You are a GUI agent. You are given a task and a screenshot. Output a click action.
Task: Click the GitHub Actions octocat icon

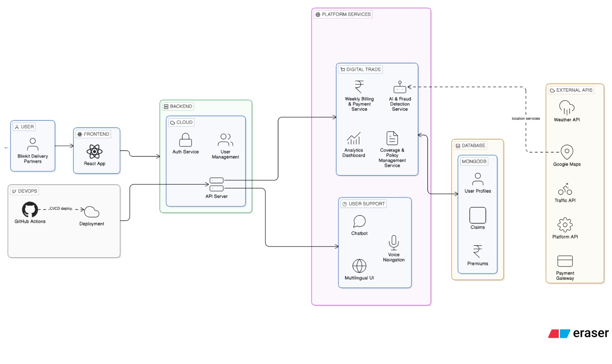click(x=30, y=210)
